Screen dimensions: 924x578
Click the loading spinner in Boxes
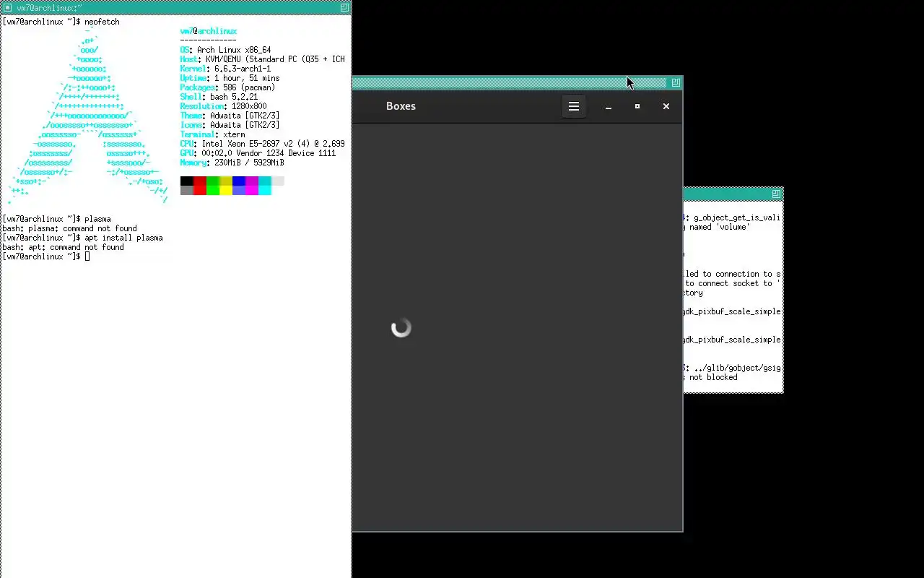[401, 328]
